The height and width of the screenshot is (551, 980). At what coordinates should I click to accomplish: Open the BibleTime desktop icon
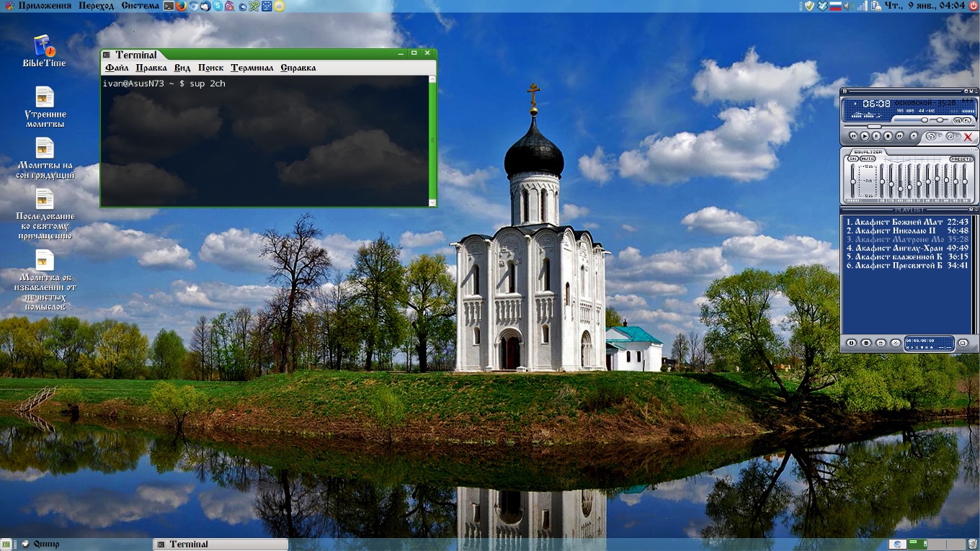click(44, 52)
